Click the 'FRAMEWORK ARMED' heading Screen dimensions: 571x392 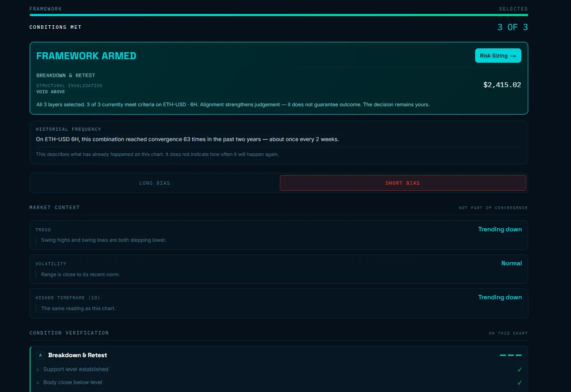tap(86, 56)
